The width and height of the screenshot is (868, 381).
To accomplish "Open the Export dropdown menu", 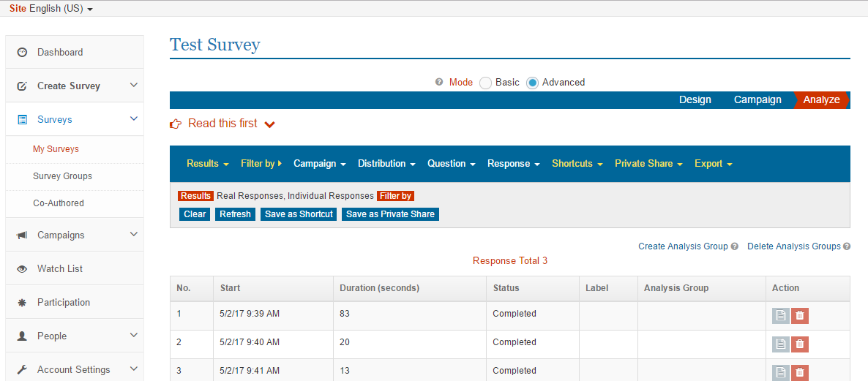I will click(x=714, y=164).
